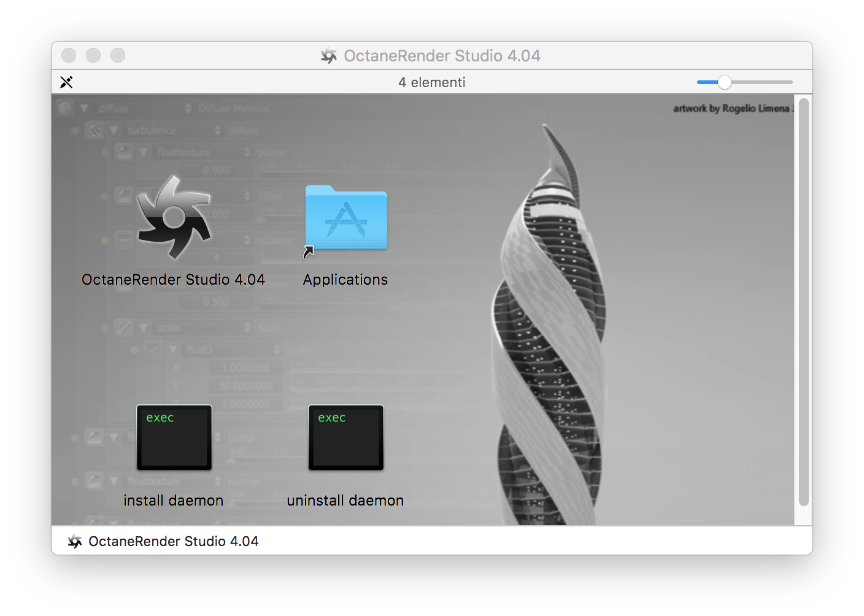Zoom the OctaneRender Studio window
The height and width of the screenshot is (616, 864).
coord(118,55)
